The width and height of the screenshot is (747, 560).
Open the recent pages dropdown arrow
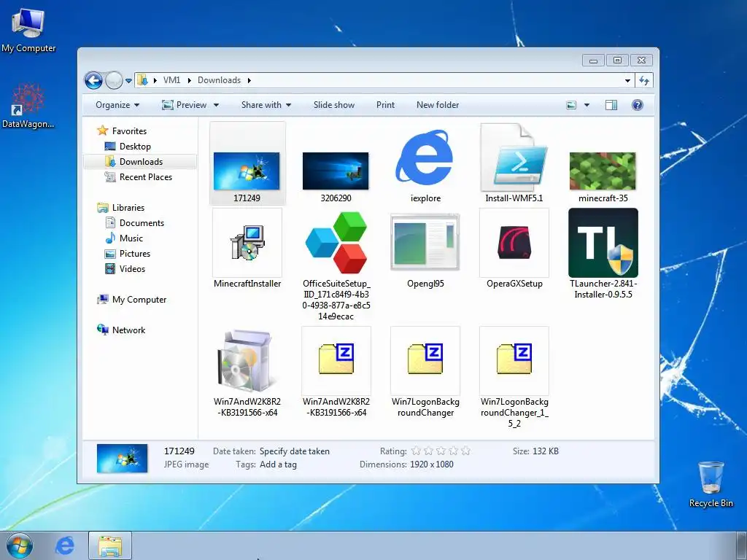[x=128, y=81]
